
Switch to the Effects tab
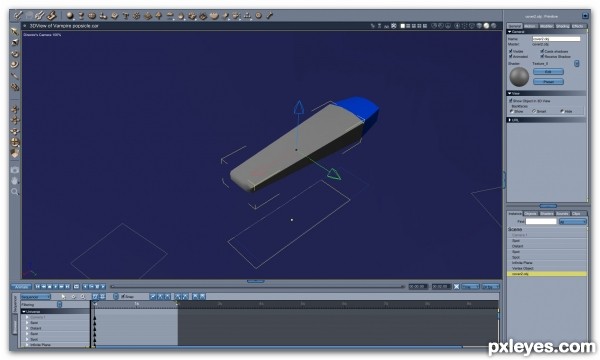[x=578, y=26]
